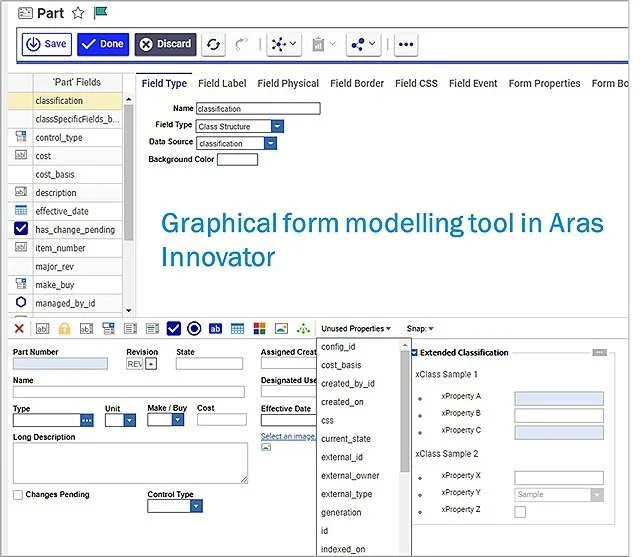Click the first text-lines tool, right of the dropdown tool
This screenshot has height=557, width=644.
coord(131,328)
